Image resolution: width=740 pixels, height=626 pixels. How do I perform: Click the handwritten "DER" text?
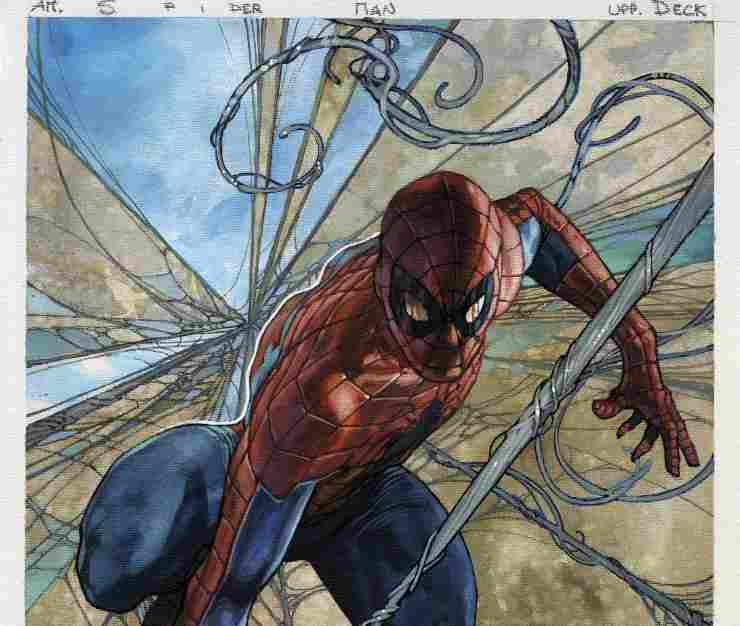245,9
